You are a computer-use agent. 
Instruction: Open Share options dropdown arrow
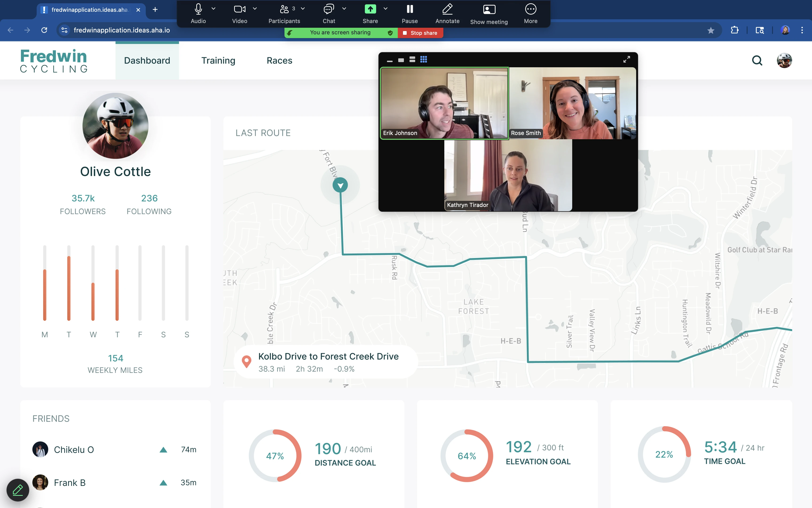tap(385, 9)
